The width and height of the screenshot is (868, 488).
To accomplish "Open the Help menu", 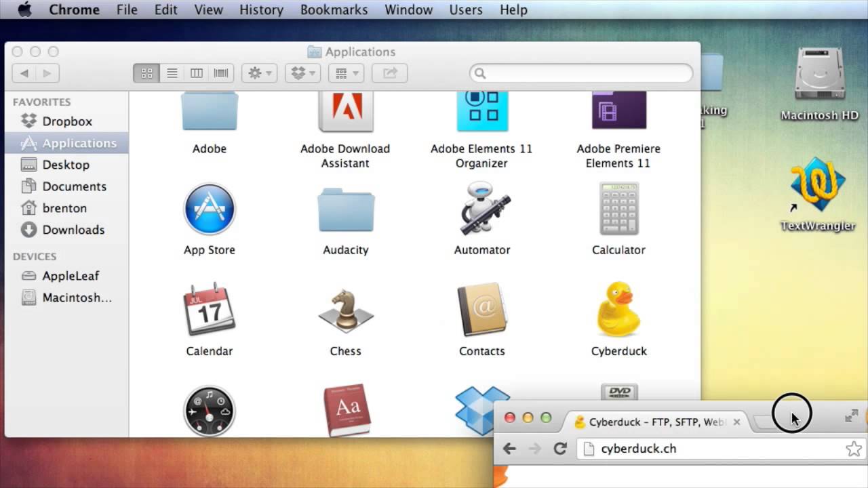I will tap(513, 9).
